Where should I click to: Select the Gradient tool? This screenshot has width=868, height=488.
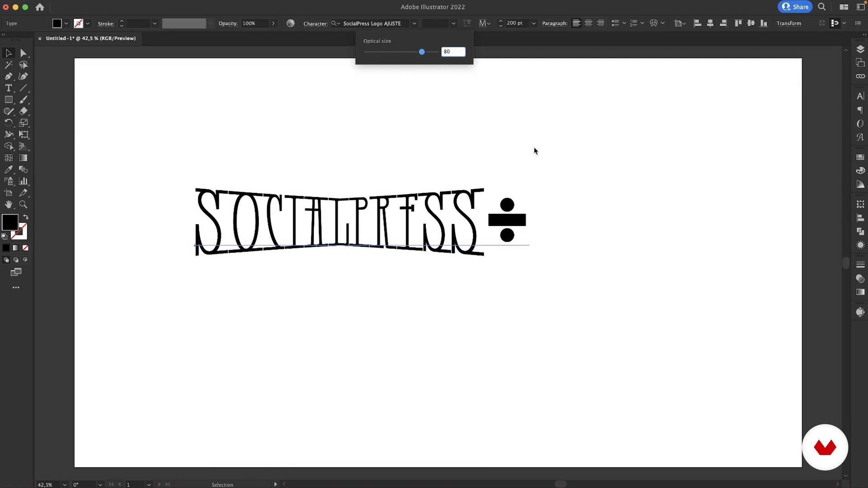(x=24, y=158)
